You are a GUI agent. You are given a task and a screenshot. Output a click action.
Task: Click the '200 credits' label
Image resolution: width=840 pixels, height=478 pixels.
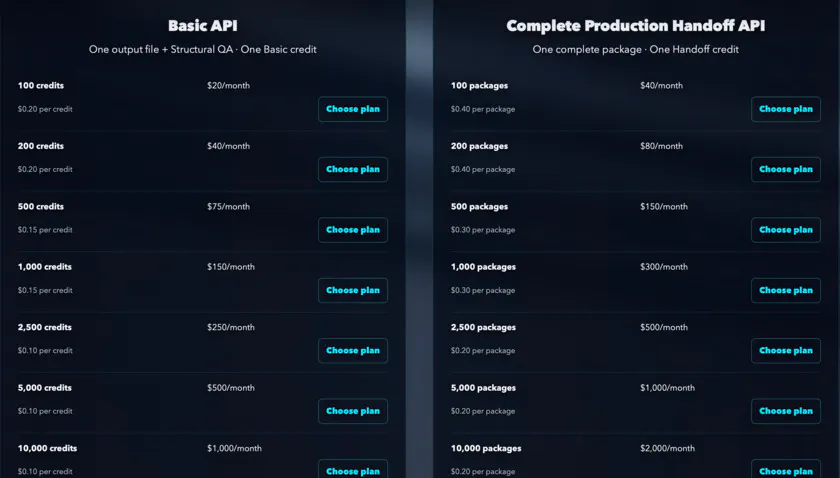pos(41,146)
